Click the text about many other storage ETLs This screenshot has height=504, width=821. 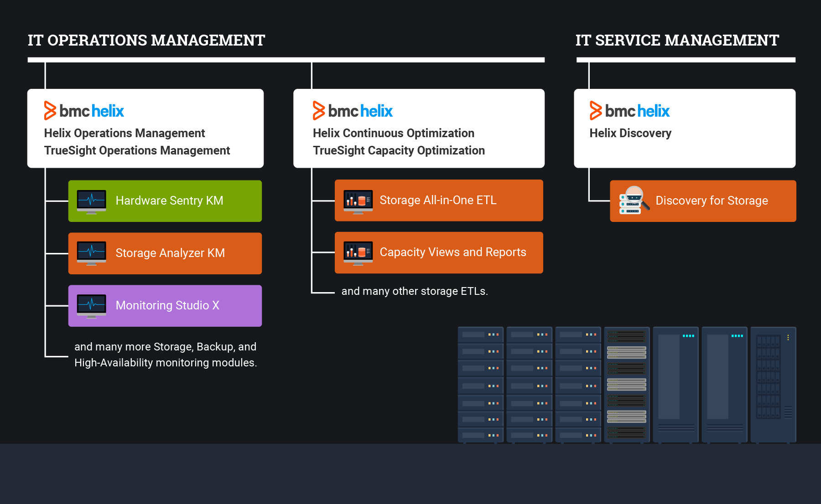point(415,291)
